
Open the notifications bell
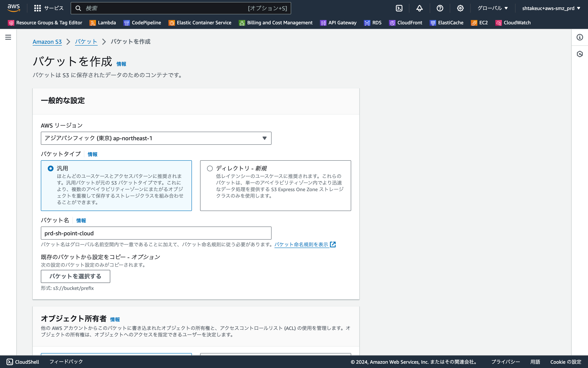(x=419, y=8)
